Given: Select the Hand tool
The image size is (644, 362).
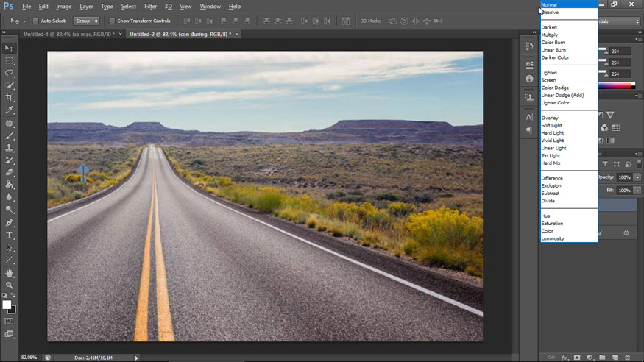Looking at the screenshot, I should [x=9, y=273].
